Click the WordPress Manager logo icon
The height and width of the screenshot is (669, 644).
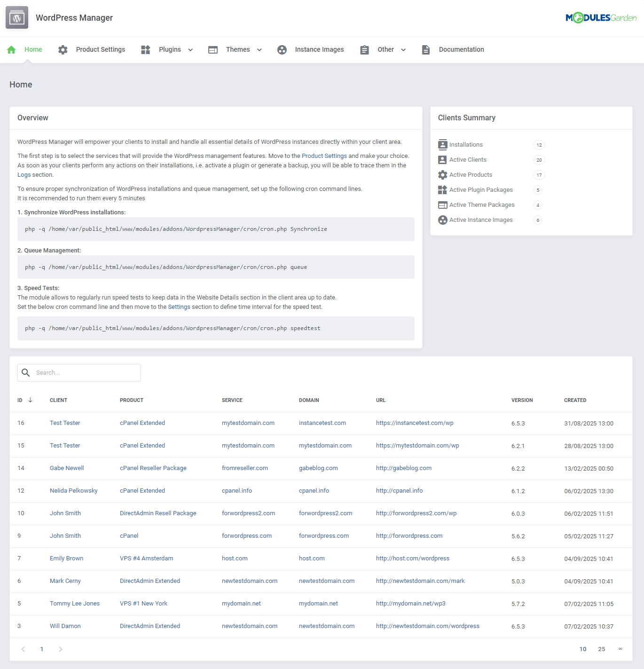pyautogui.click(x=16, y=17)
